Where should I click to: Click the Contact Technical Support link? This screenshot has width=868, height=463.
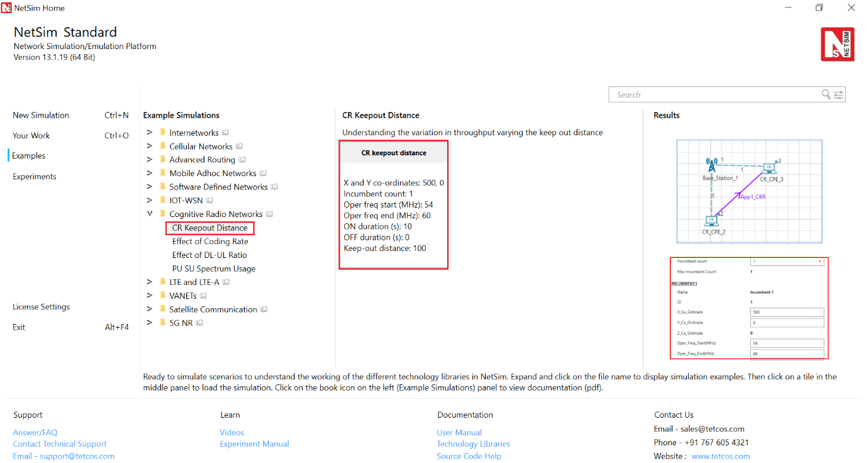60,443
